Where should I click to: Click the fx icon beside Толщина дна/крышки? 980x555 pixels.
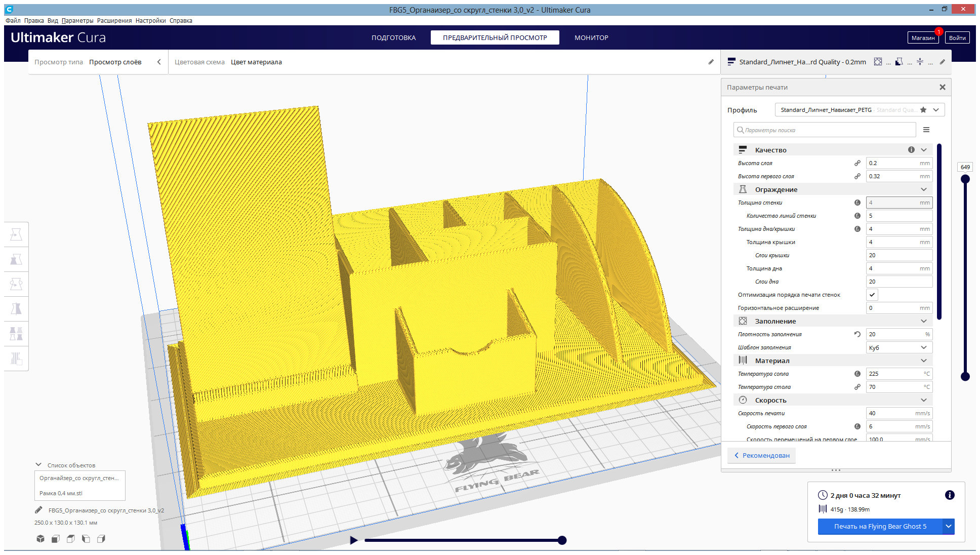[858, 229]
